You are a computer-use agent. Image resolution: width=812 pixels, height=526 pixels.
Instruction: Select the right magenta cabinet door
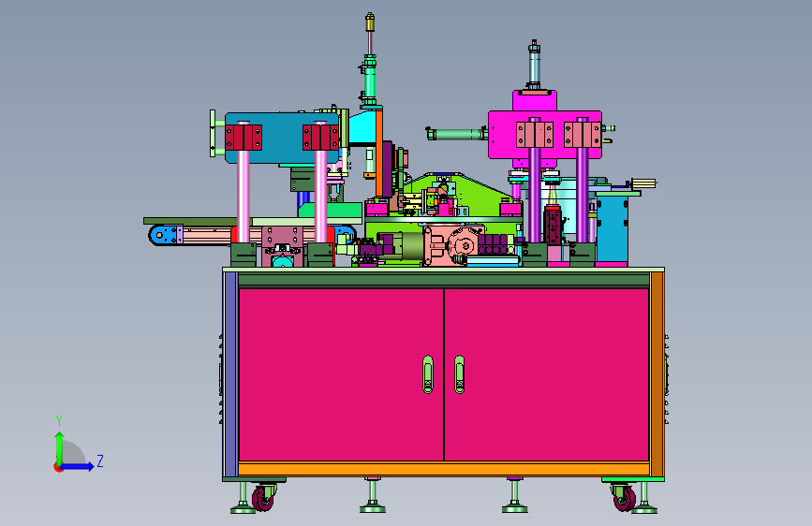[x=546, y=373]
